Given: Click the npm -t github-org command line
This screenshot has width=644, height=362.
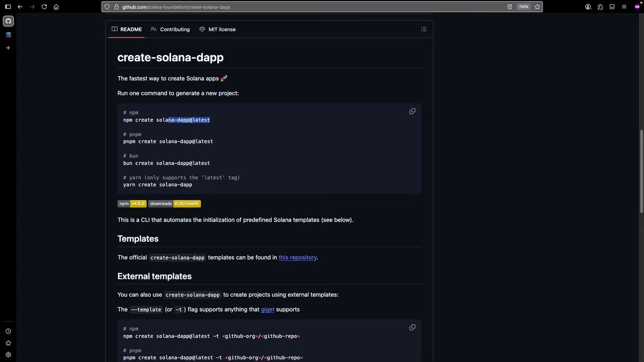Looking at the screenshot, I should (211, 336).
